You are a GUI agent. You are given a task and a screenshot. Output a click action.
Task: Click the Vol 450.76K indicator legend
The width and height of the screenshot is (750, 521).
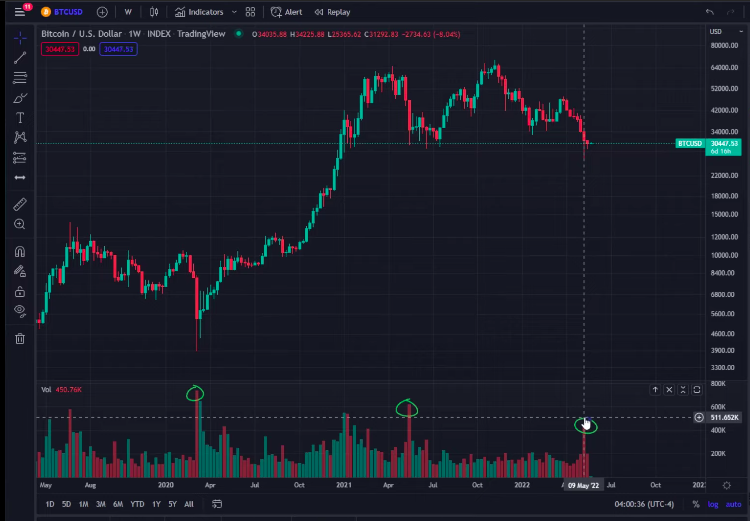tap(61, 389)
